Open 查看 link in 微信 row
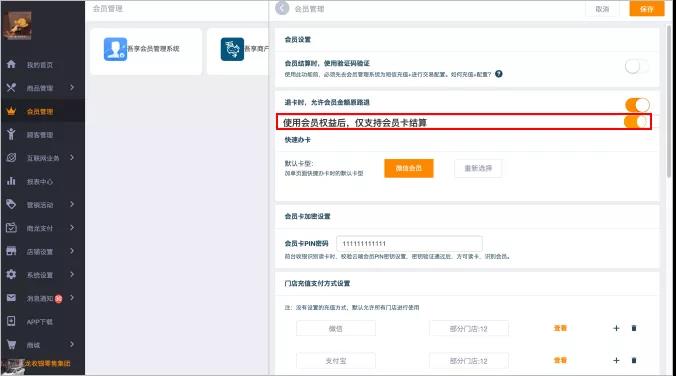 560,328
